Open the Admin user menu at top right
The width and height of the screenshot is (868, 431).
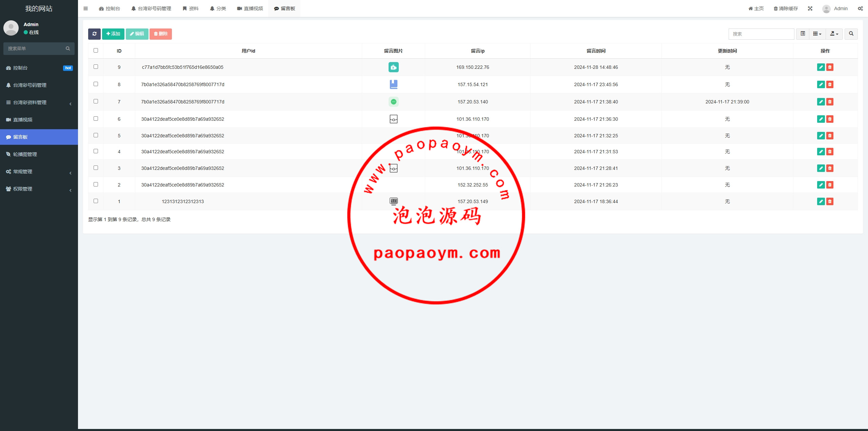tap(835, 8)
